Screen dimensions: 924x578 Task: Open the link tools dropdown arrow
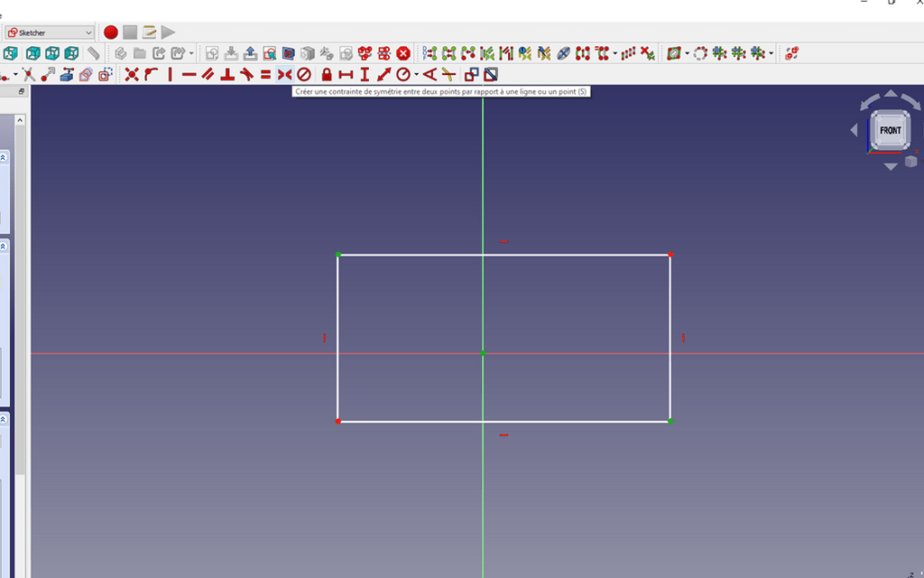pyautogui.click(x=191, y=53)
